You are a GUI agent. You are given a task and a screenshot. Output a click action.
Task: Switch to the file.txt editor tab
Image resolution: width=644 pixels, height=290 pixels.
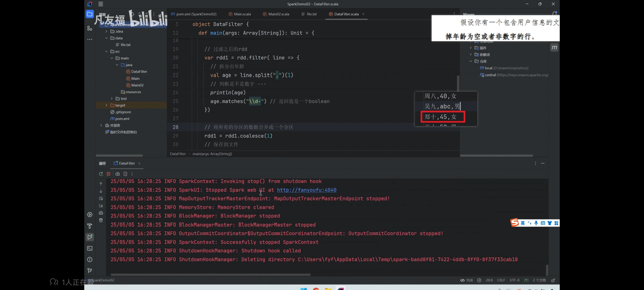click(311, 14)
